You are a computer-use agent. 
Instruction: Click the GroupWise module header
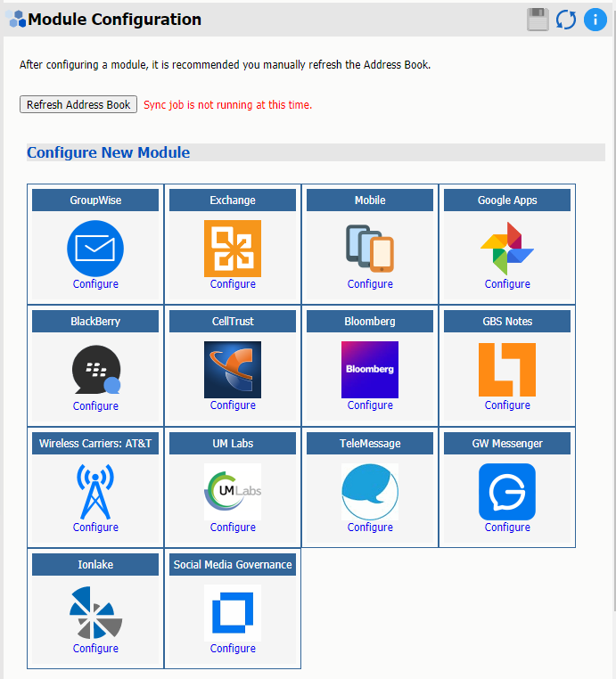95,200
